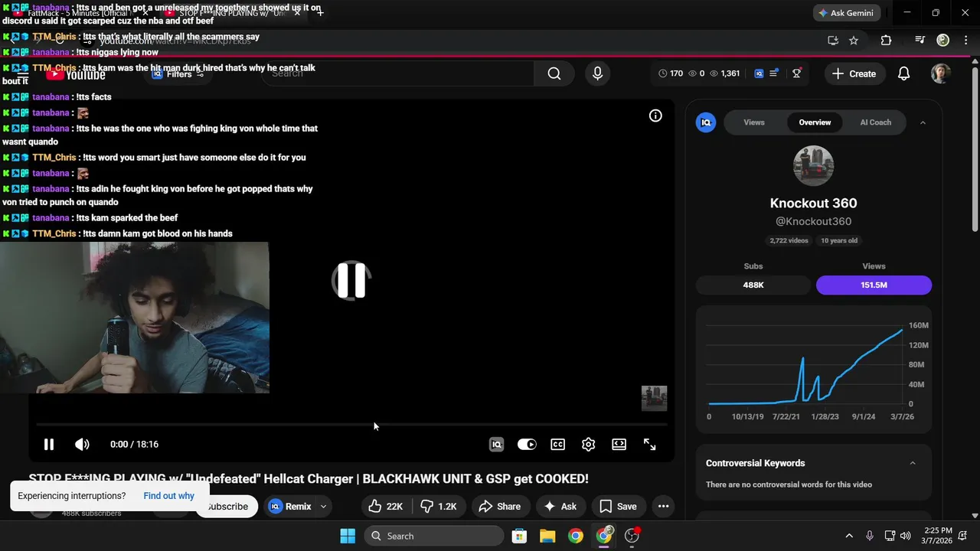Click the Remix button
Image resolution: width=980 pixels, height=551 pixels.
pos(289,506)
